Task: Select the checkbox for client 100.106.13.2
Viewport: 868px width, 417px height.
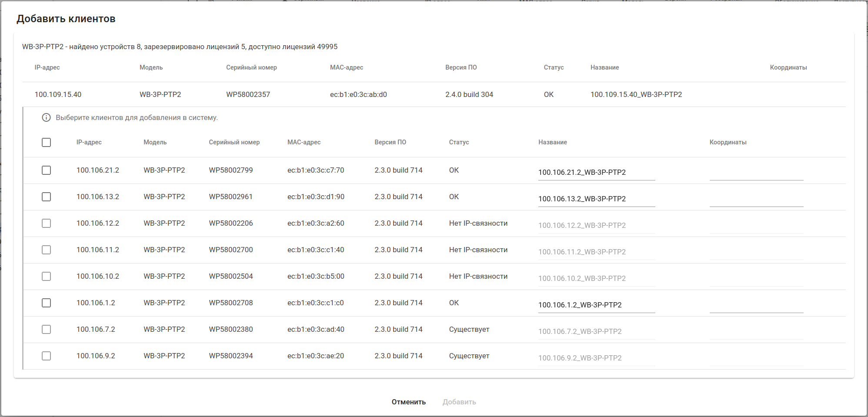Action: coord(46,197)
